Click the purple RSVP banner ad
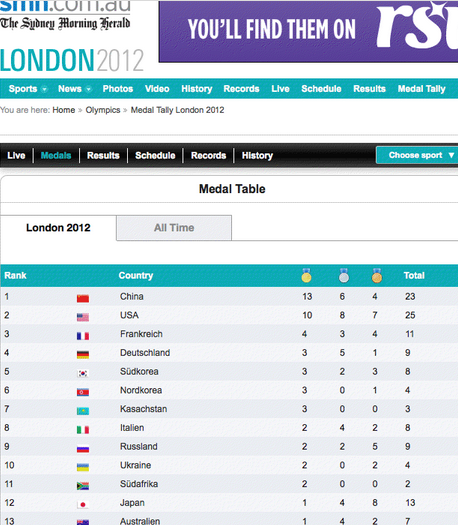Image resolution: width=458 pixels, height=525 pixels. (308, 31)
